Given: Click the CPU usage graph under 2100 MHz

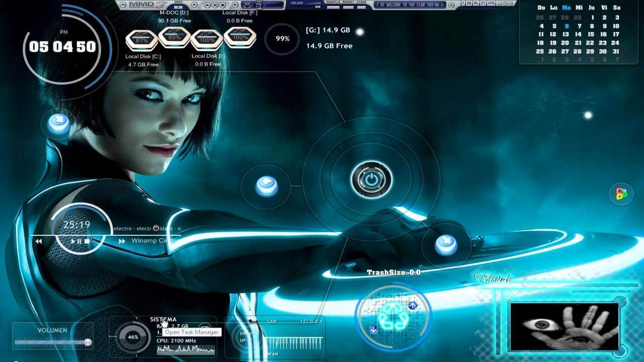Looking at the screenshot, I should pos(186,349).
